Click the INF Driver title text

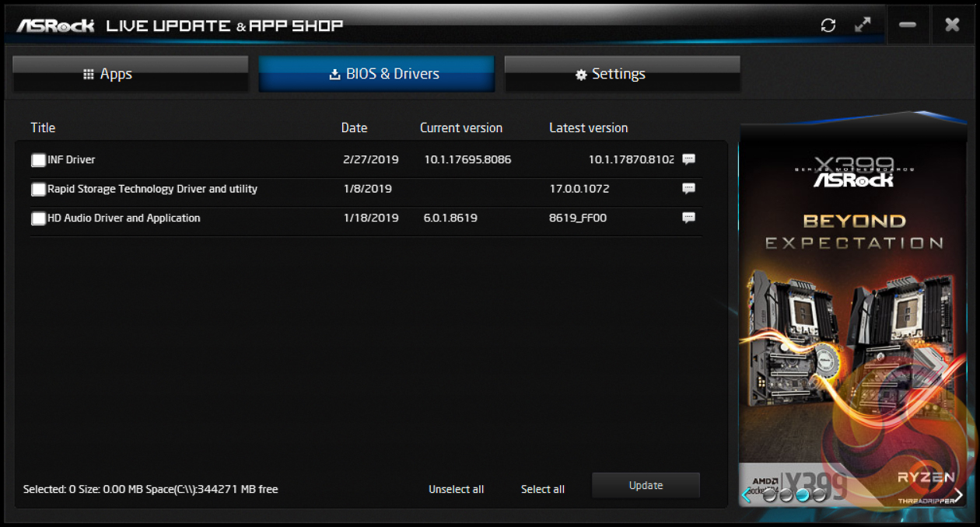pos(72,159)
